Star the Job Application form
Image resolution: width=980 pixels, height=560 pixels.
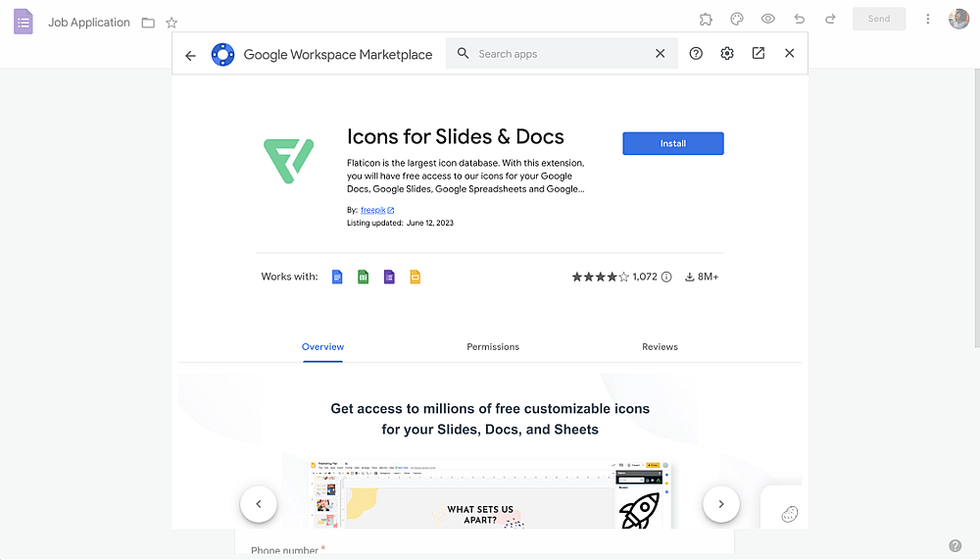171,24
